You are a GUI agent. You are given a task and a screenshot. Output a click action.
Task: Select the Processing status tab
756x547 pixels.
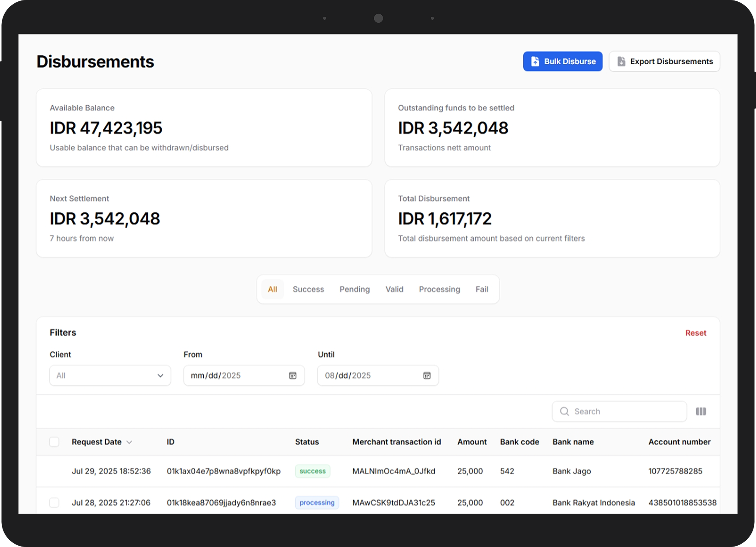[439, 289]
